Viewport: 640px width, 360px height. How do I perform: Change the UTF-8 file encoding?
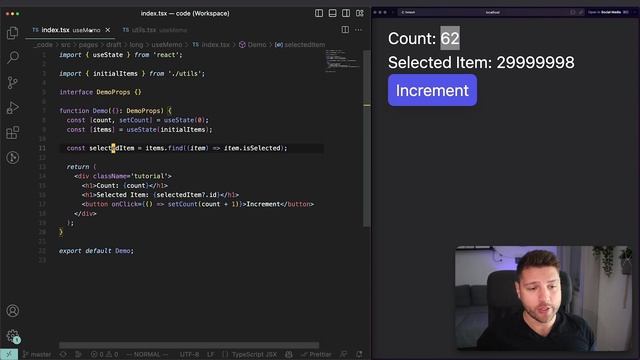click(189, 354)
